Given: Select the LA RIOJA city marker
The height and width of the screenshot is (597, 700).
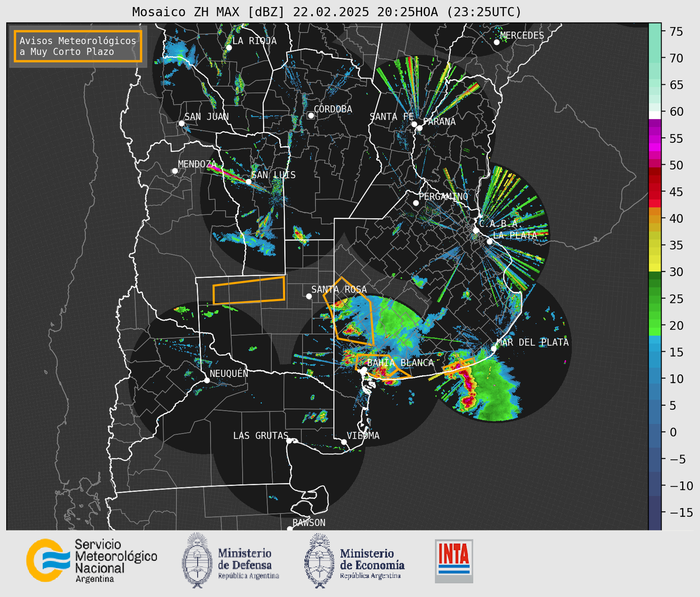Looking at the screenshot, I should click(x=229, y=48).
